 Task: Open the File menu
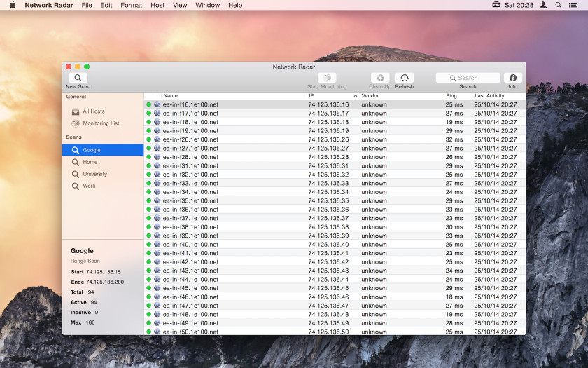pyautogui.click(x=87, y=5)
